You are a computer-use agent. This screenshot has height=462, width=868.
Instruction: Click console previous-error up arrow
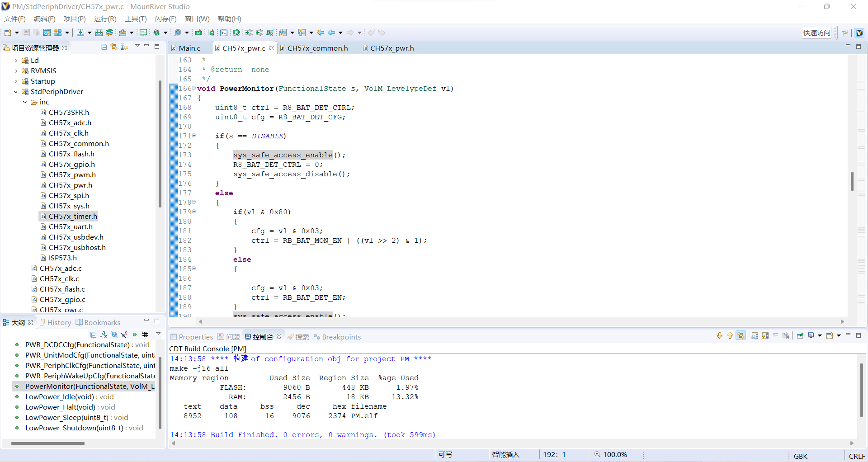730,335
